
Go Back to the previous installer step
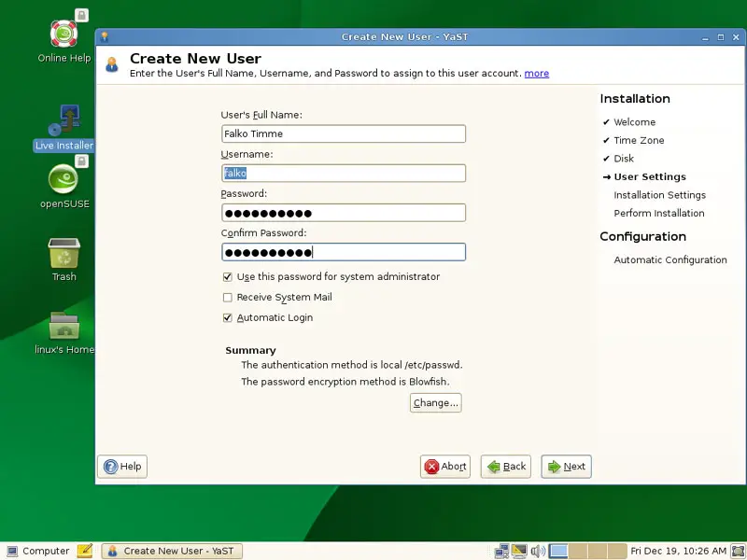coord(506,467)
